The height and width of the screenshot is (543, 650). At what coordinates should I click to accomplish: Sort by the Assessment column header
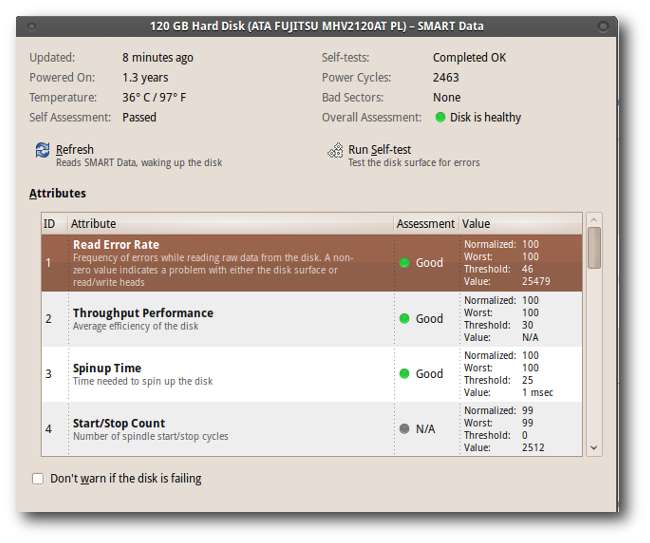coord(425,224)
